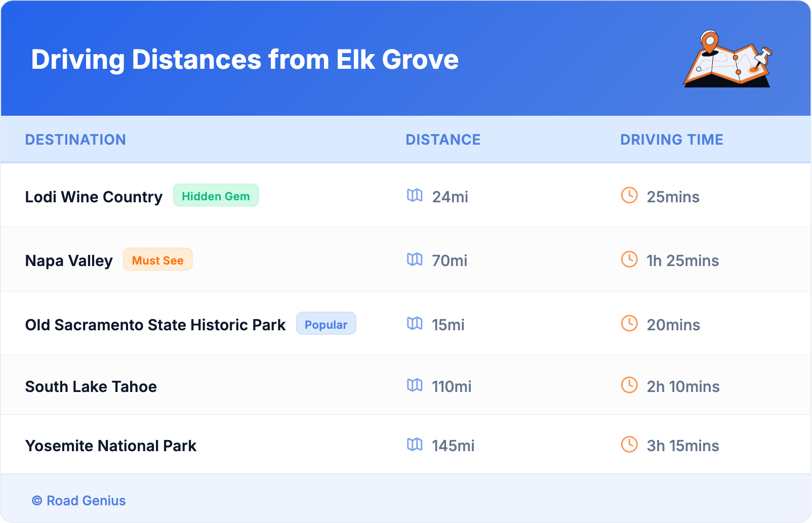Screen dimensions: 812x523
Task: Select the map icon next to 110mi
Action: point(415,385)
